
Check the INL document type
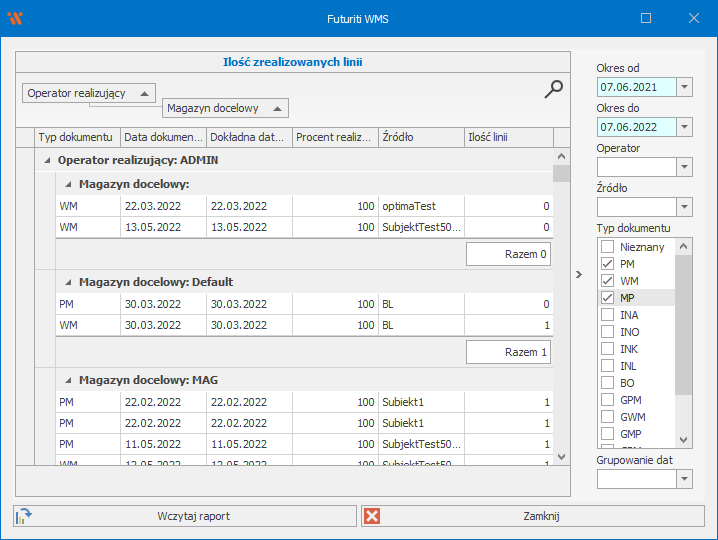point(607,365)
